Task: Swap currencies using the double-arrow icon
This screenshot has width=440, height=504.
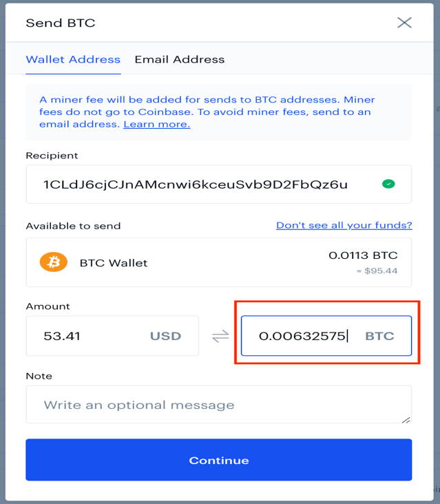Action: 220,336
